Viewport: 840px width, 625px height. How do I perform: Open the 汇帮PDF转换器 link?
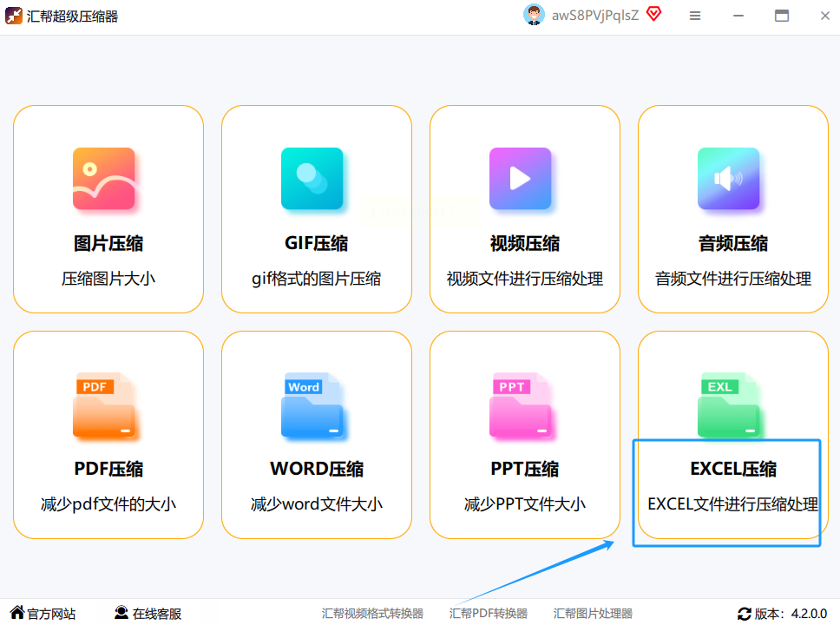488,613
